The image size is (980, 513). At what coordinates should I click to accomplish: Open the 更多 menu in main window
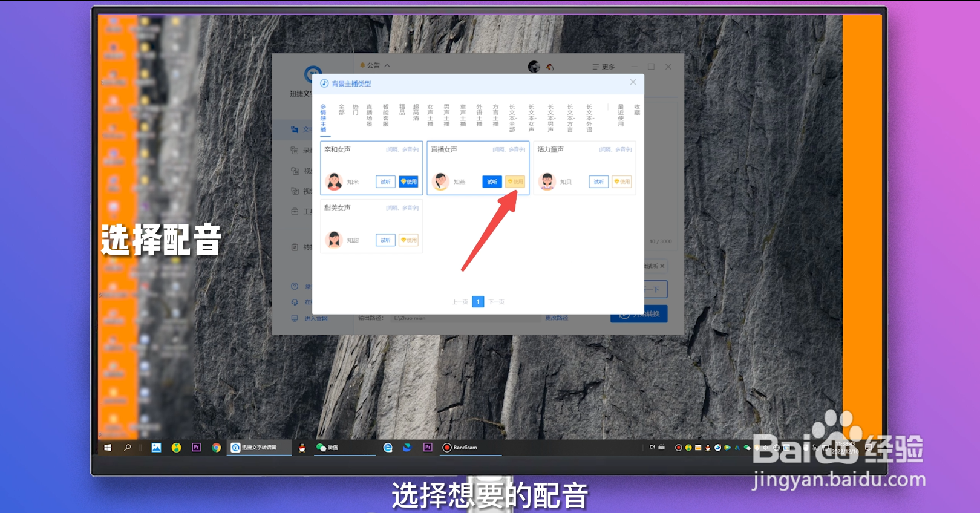click(x=603, y=67)
